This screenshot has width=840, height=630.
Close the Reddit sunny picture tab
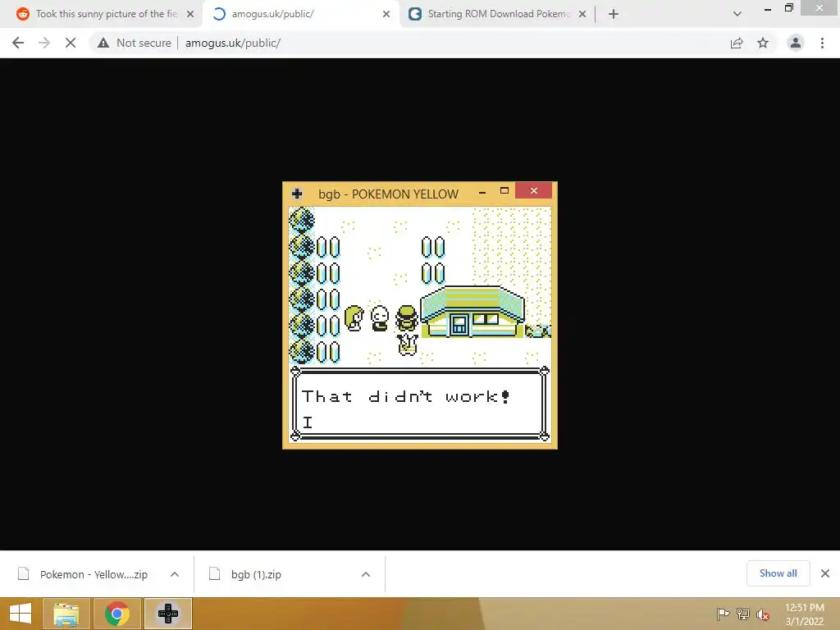pos(190,15)
